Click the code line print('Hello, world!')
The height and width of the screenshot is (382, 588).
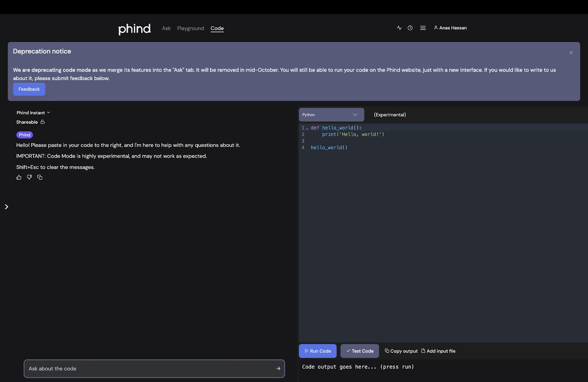point(353,135)
